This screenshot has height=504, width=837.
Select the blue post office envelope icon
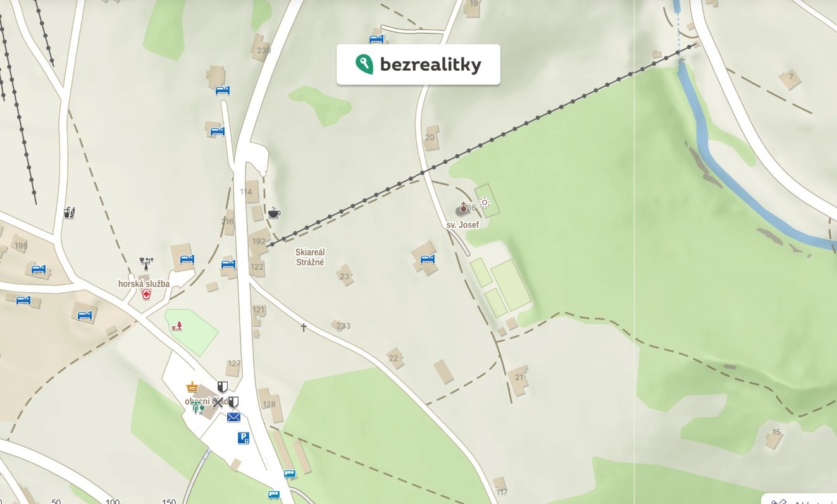tap(233, 417)
